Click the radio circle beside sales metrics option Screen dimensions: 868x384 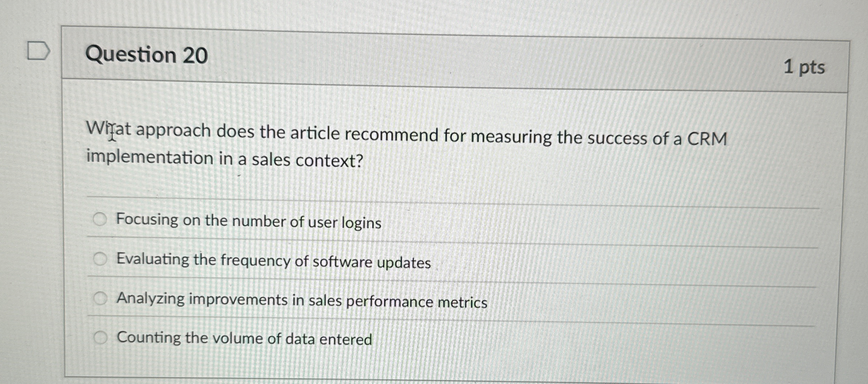101,297
